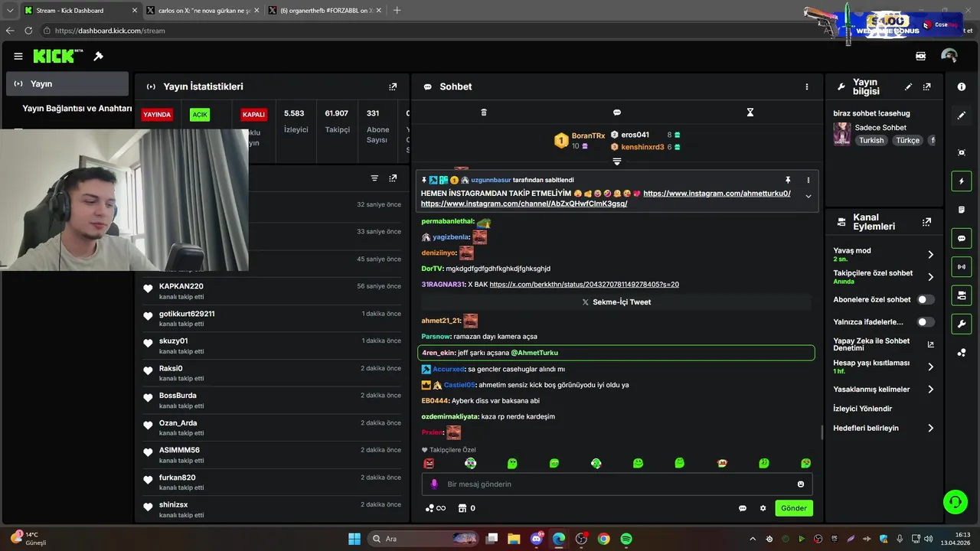Edit Yayın bilgisi with pencil icon
The width and height of the screenshot is (980, 551).
point(908,87)
